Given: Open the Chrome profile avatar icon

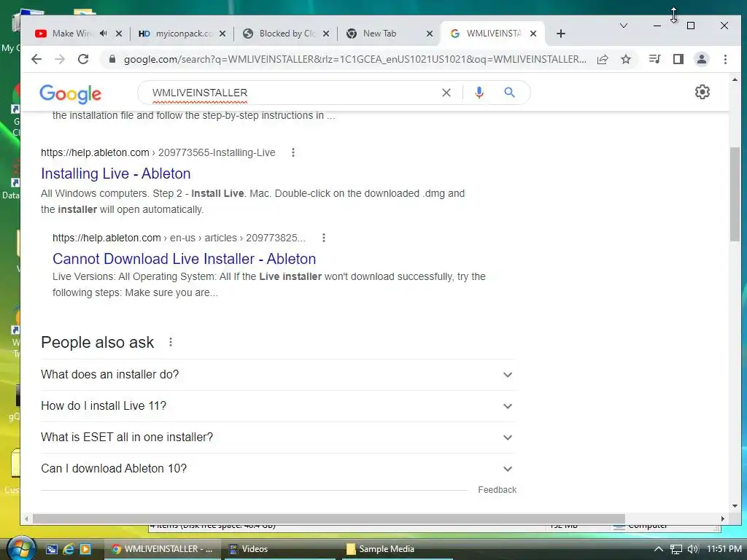Looking at the screenshot, I should pos(702,59).
